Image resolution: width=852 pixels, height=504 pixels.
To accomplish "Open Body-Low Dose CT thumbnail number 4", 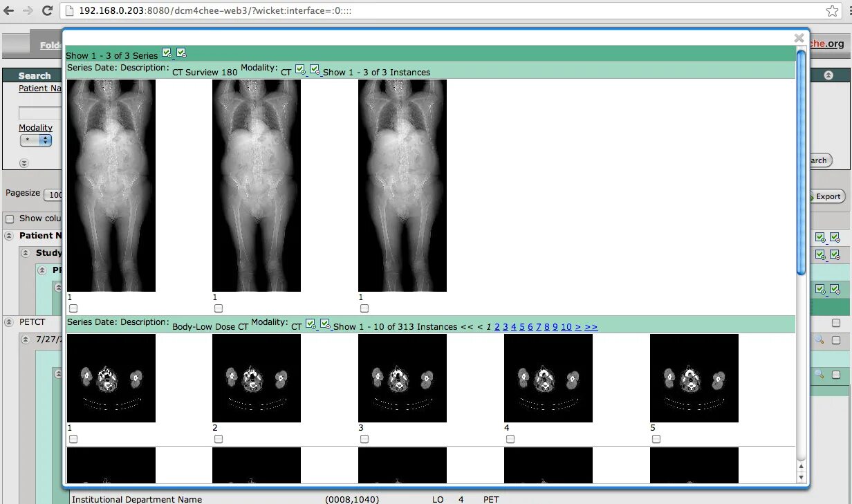I will [x=548, y=378].
